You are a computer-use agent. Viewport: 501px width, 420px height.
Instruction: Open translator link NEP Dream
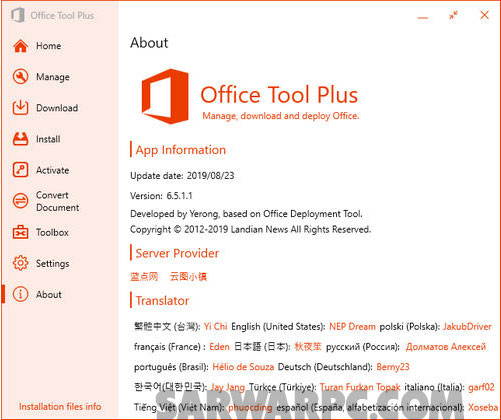352,326
